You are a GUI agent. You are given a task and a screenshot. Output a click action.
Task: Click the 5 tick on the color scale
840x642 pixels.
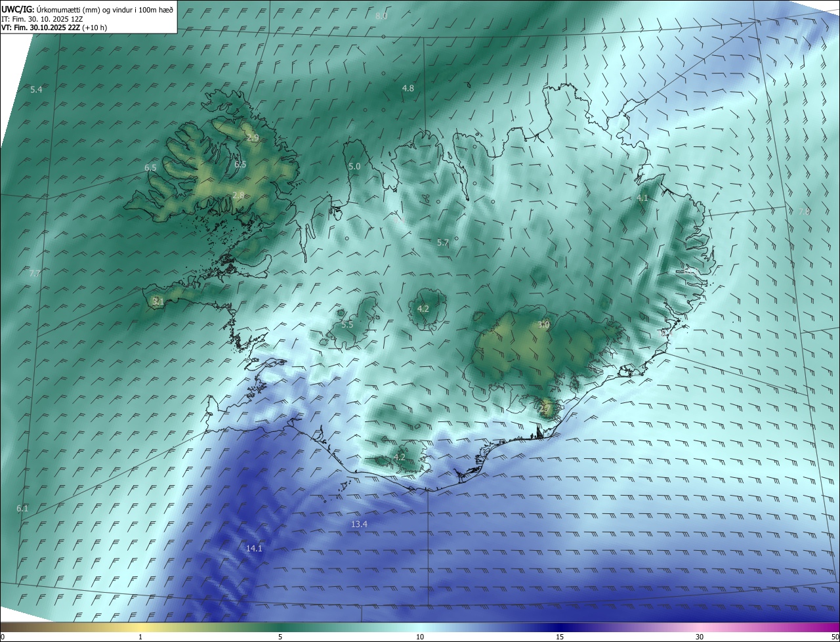coord(280,637)
